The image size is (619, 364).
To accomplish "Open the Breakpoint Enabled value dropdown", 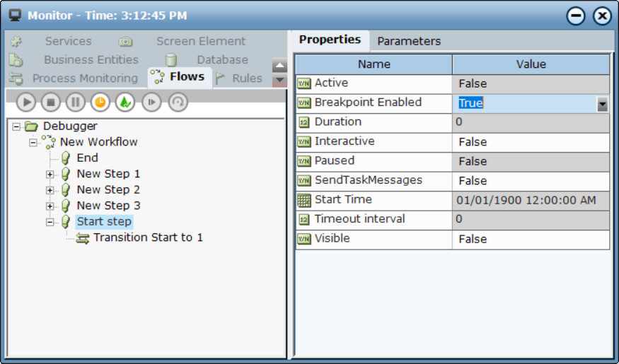I will (x=602, y=105).
